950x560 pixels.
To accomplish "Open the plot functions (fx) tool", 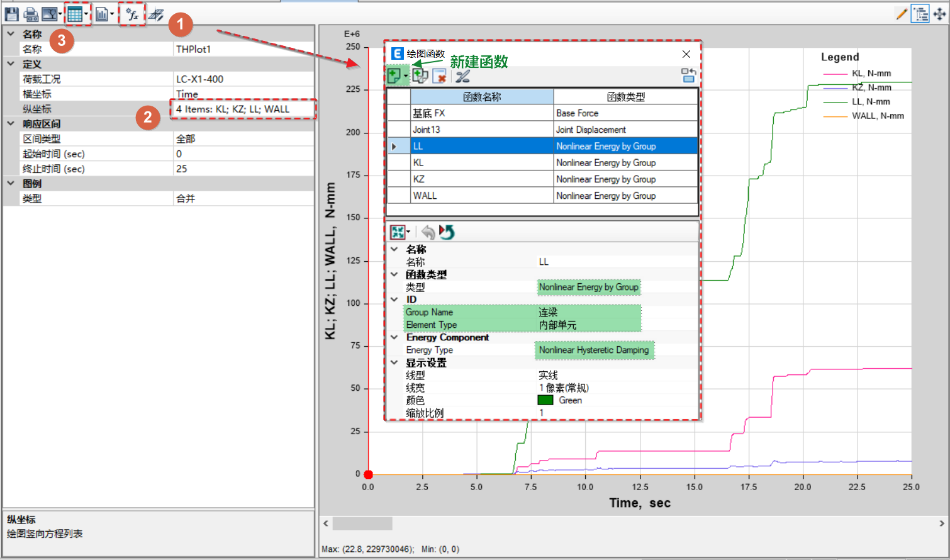I will 132,14.
